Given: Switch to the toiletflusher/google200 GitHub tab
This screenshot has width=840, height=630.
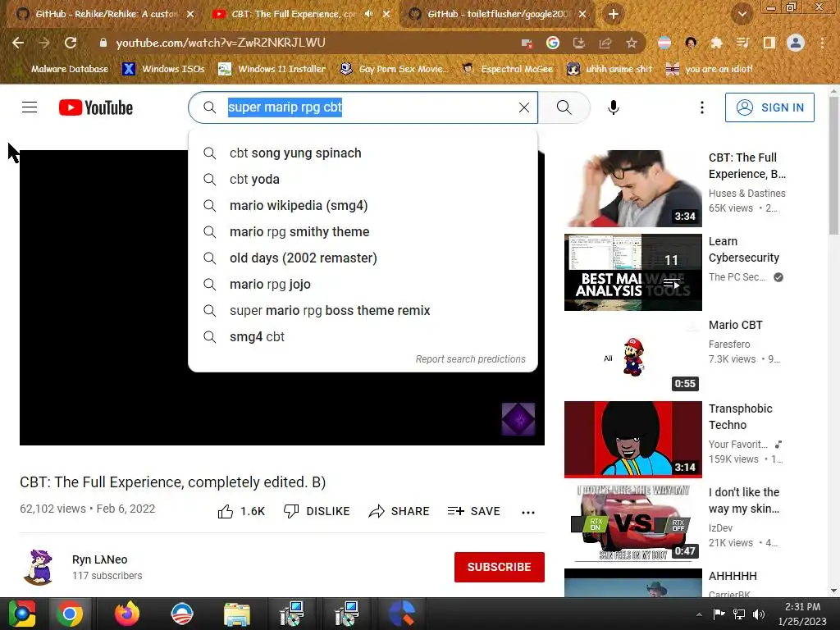Looking at the screenshot, I should pos(496,14).
